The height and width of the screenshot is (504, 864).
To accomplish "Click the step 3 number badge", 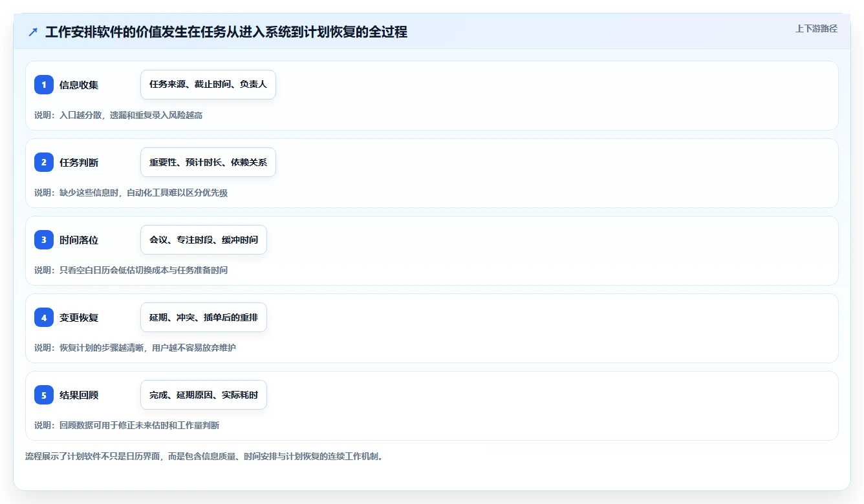I will (44, 240).
